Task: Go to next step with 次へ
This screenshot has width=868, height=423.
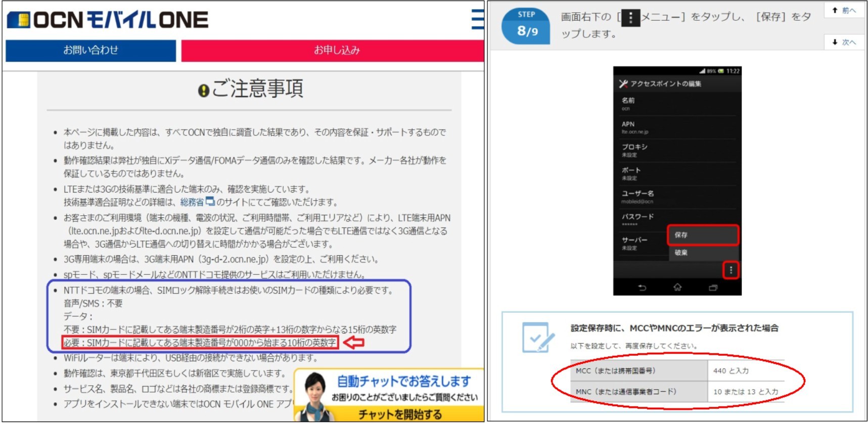Action: pyautogui.click(x=844, y=42)
